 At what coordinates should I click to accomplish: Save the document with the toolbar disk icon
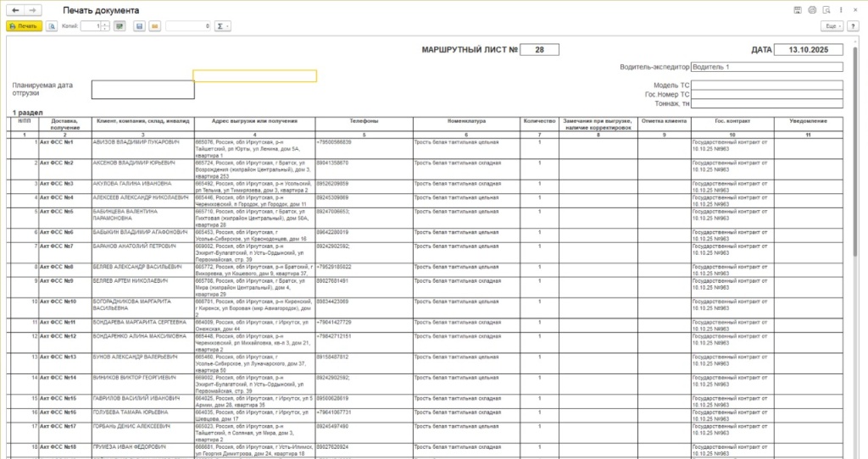(140, 26)
